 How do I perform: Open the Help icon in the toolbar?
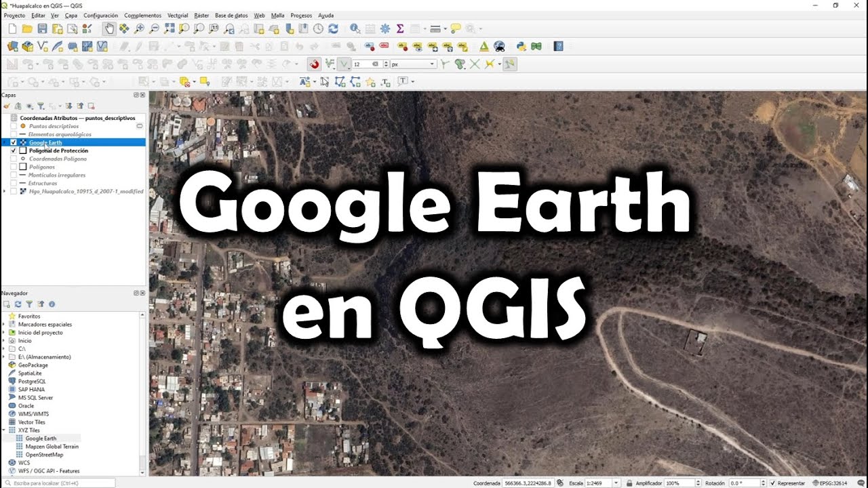(558, 47)
